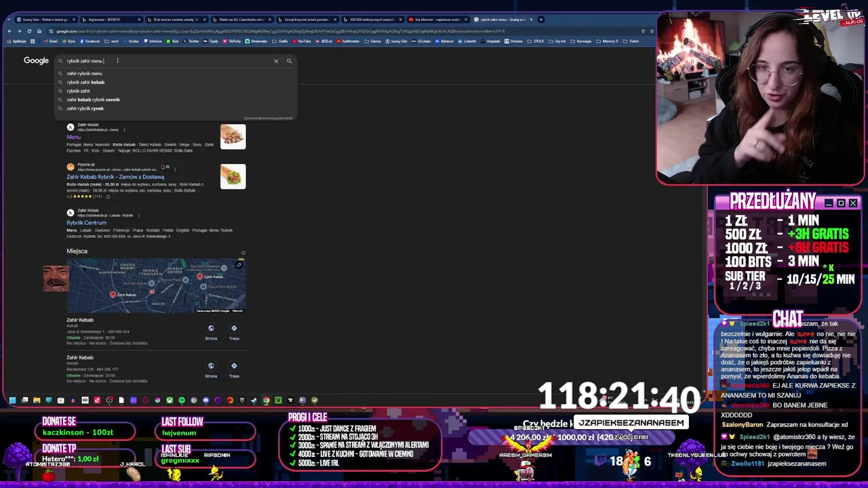Click the search magnifier button in Google box
This screenshot has width=868, height=488.
pos(289,61)
